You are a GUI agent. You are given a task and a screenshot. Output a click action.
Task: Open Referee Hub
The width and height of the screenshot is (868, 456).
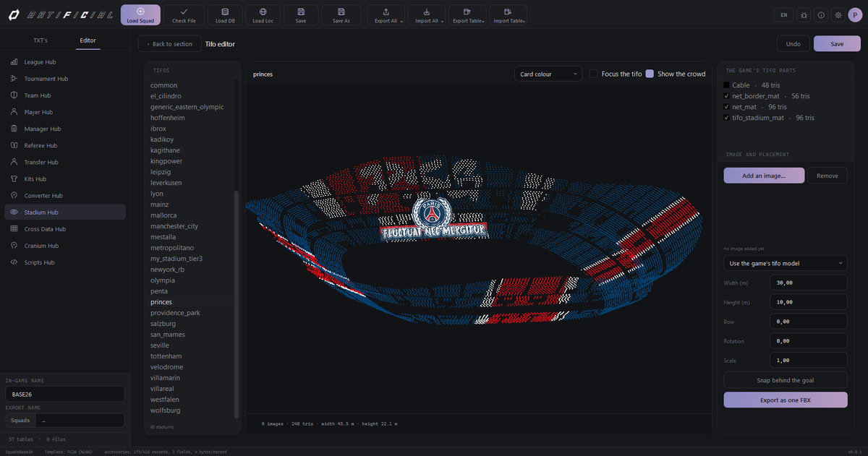coord(65,145)
